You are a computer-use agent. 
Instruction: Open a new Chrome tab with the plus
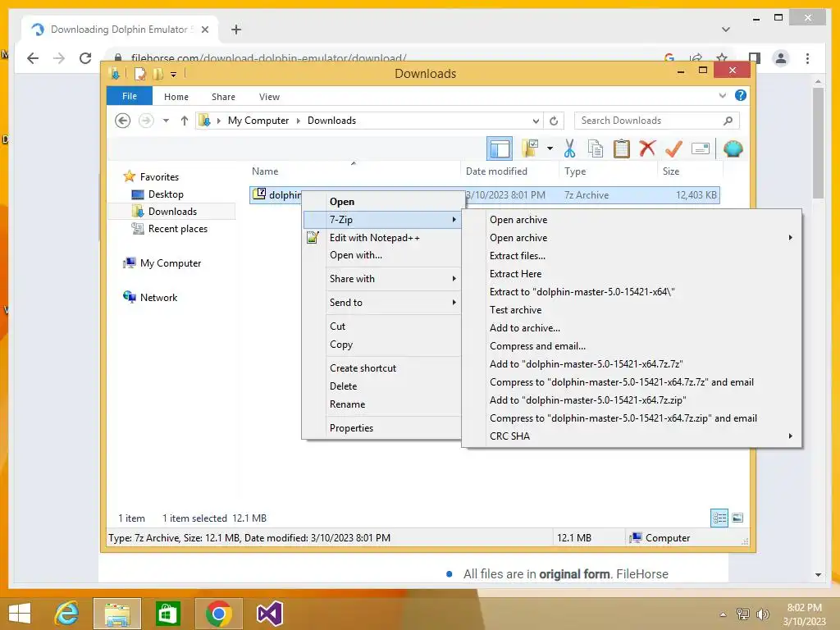236,30
